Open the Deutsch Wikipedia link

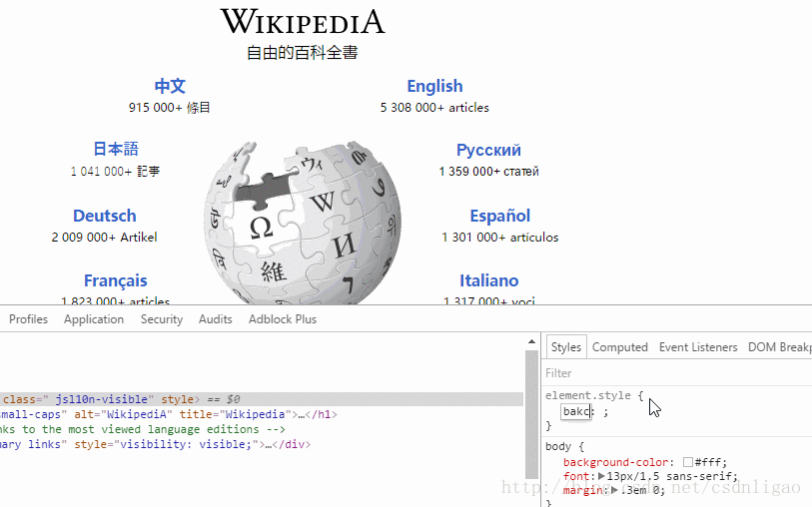104,216
